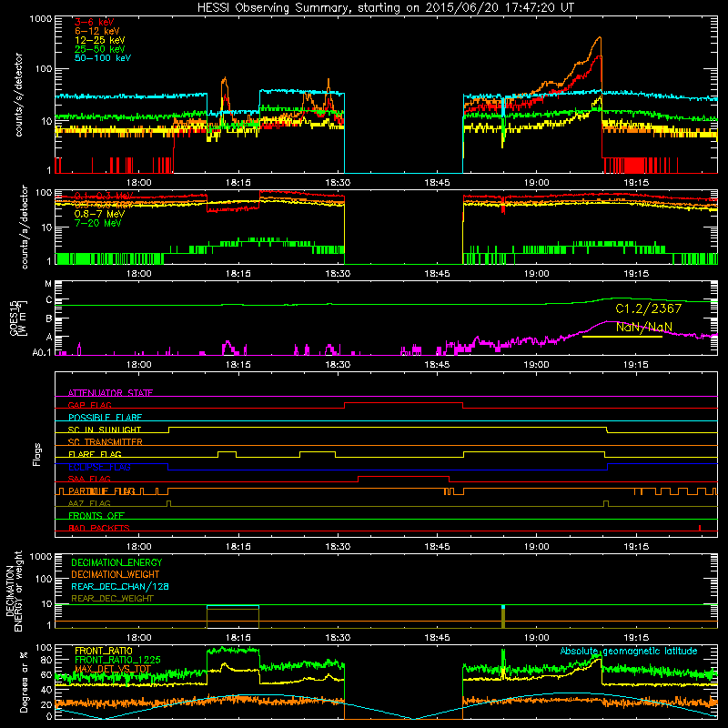Click the DECIMATION_ENERGY legend label
Viewport: 728px width, 728px height.
(116, 562)
